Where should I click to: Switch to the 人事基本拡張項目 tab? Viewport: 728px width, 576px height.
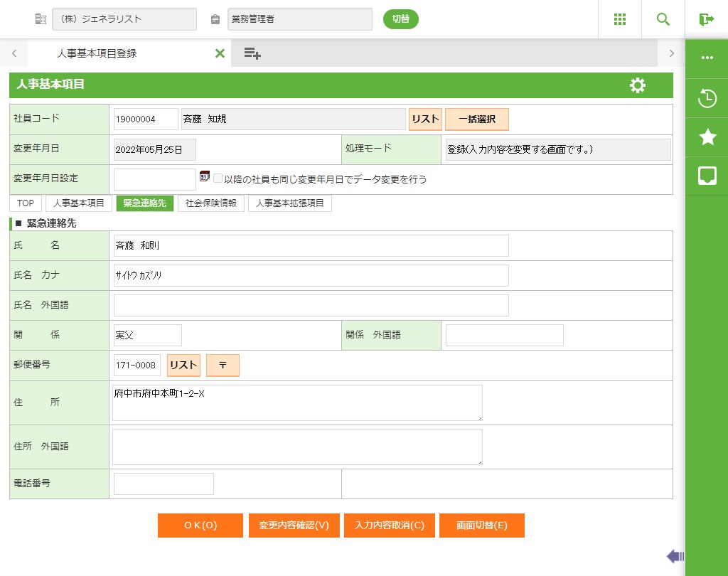tap(290, 203)
